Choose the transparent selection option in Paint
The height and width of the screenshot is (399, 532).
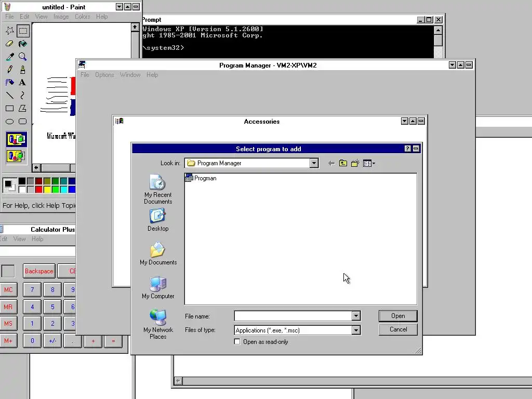click(16, 156)
